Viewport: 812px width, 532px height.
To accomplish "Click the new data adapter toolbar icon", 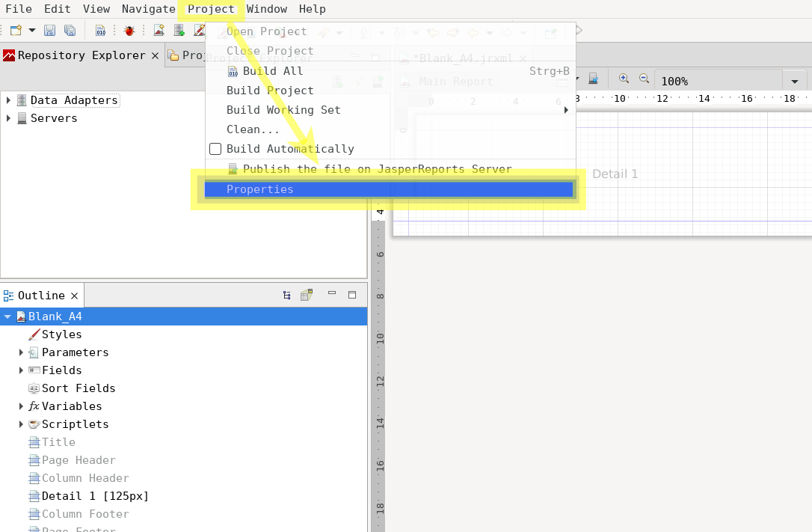I will click(179, 31).
